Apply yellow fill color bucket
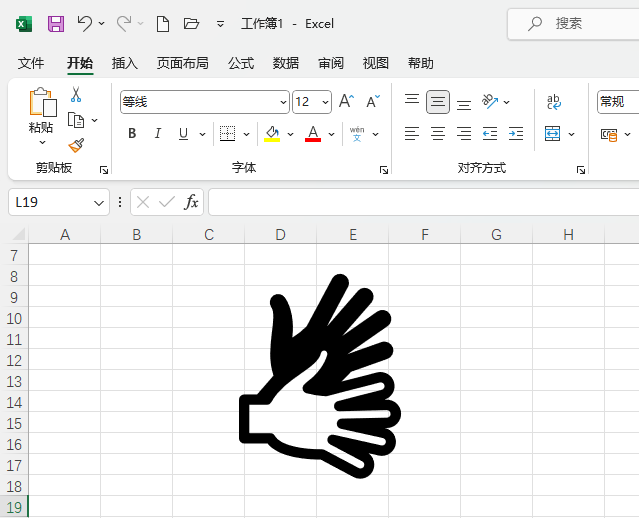This screenshot has width=639, height=518. (272, 134)
